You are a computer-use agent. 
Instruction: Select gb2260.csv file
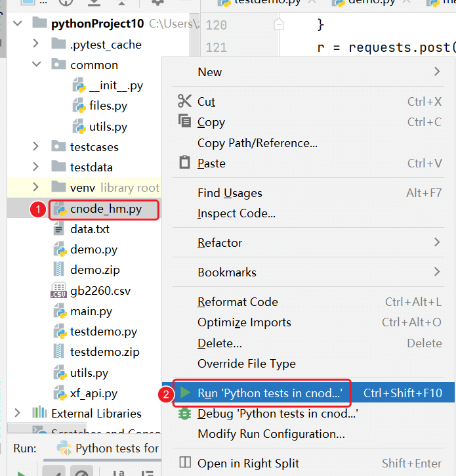[x=100, y=291]
